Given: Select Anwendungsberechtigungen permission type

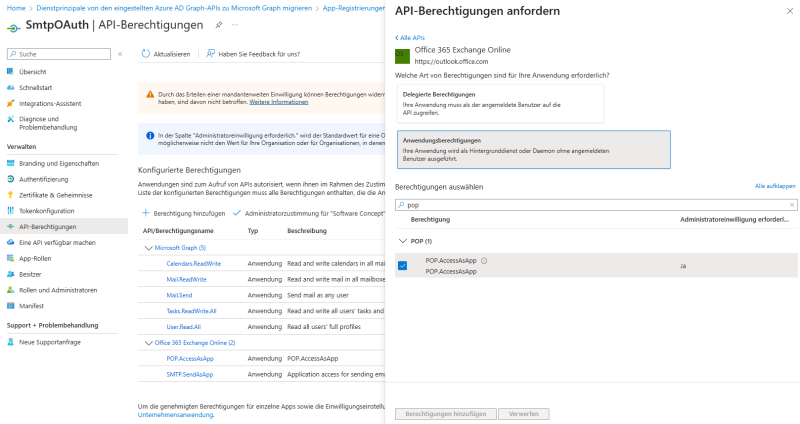Looking at the screenshot, I should point(533,149).
